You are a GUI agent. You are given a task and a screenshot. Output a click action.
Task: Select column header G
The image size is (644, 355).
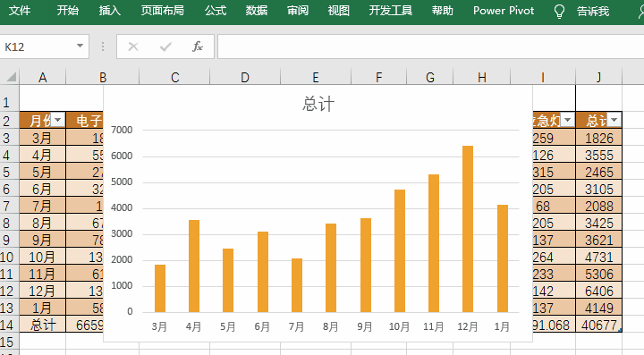430,77
